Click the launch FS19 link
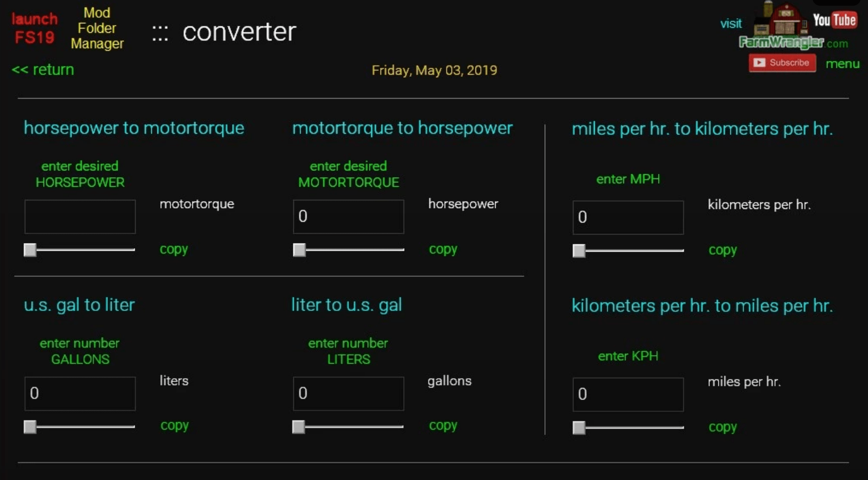The height and width of the screenshot is (480, 868). [x=34, y=28]
